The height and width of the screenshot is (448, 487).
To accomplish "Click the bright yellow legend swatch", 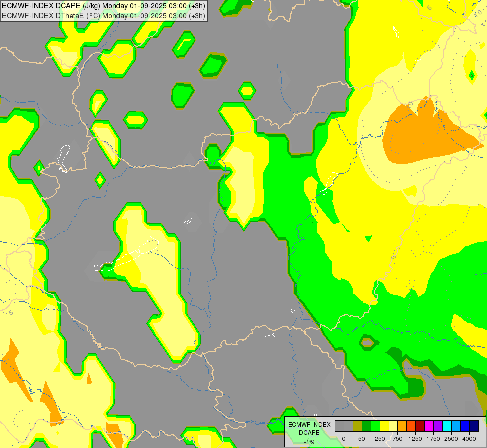I will click(x=384, y=426).
